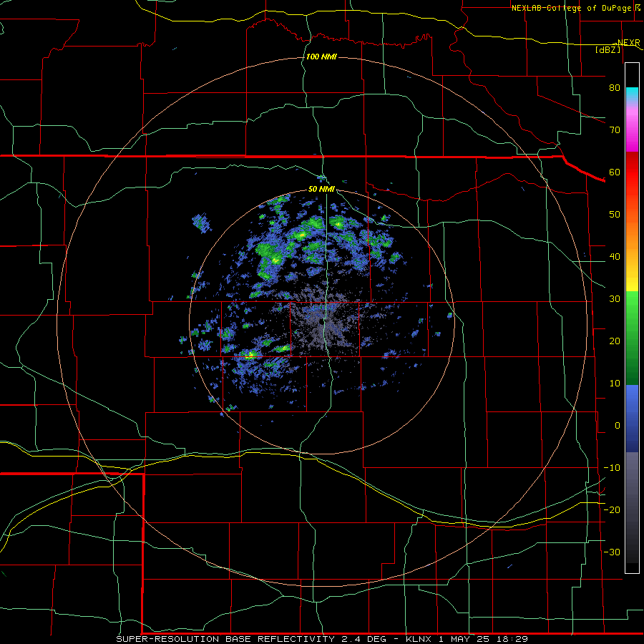This screenshot has height=644, width=644.
Task: Click the 100 NMI range ring label
Action: 321,57
